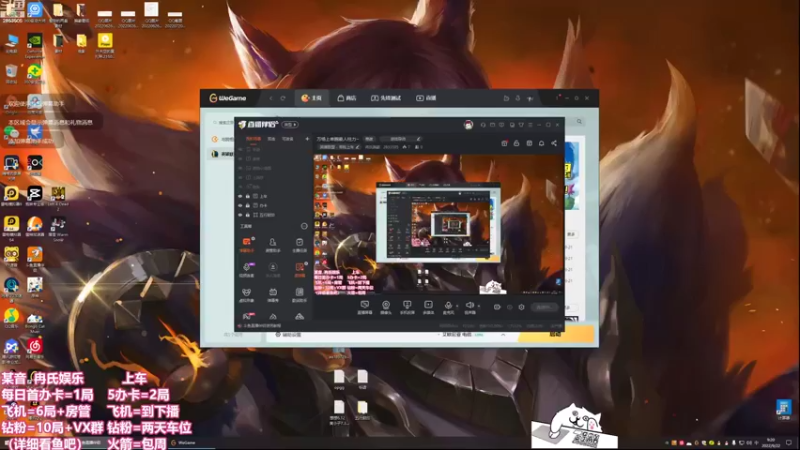Screen dimensions: 800x450
Task: Open the notification bell in 直播伴侣
Action: (x=541, y=143)
